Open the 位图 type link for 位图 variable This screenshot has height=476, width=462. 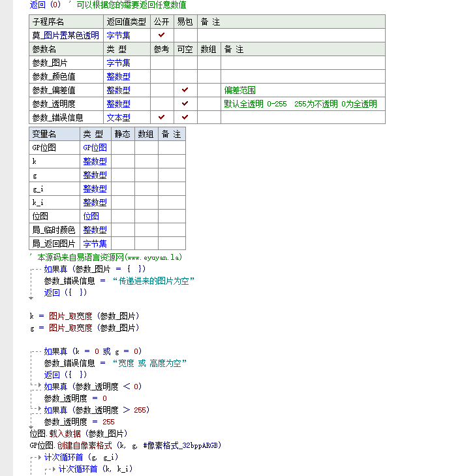click(x=91, y=216)
